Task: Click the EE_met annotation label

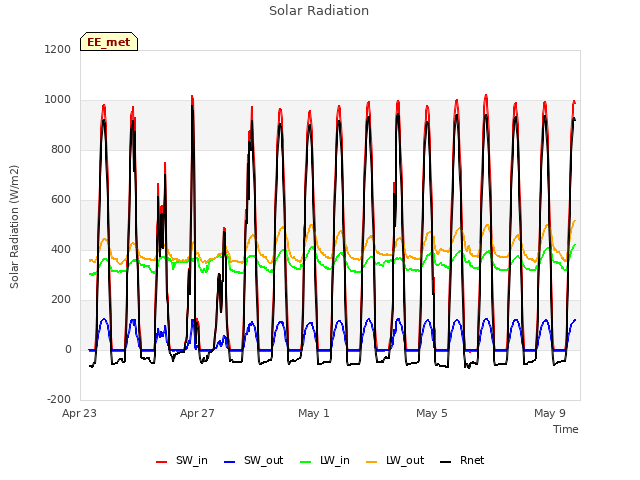Action: (109, 42)
